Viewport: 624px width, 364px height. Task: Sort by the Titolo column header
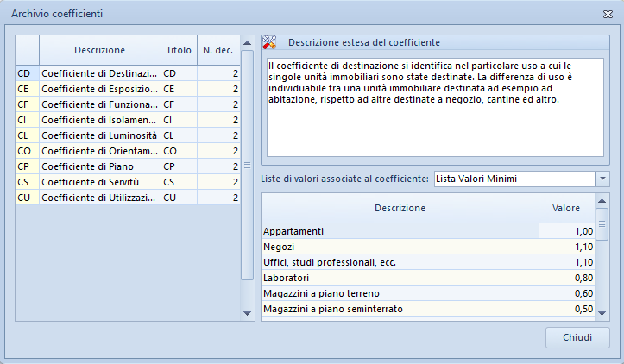[x=179, y=50]
